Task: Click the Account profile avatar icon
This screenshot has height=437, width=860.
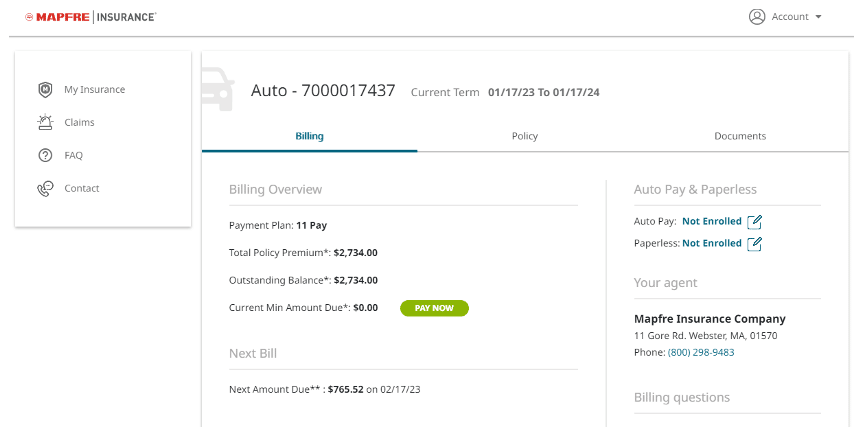Action: [x=757, y=17]
